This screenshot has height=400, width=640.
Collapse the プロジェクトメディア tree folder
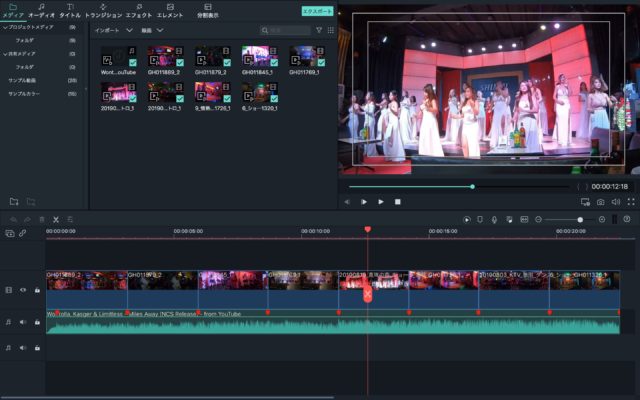click(x=4, y=27)
